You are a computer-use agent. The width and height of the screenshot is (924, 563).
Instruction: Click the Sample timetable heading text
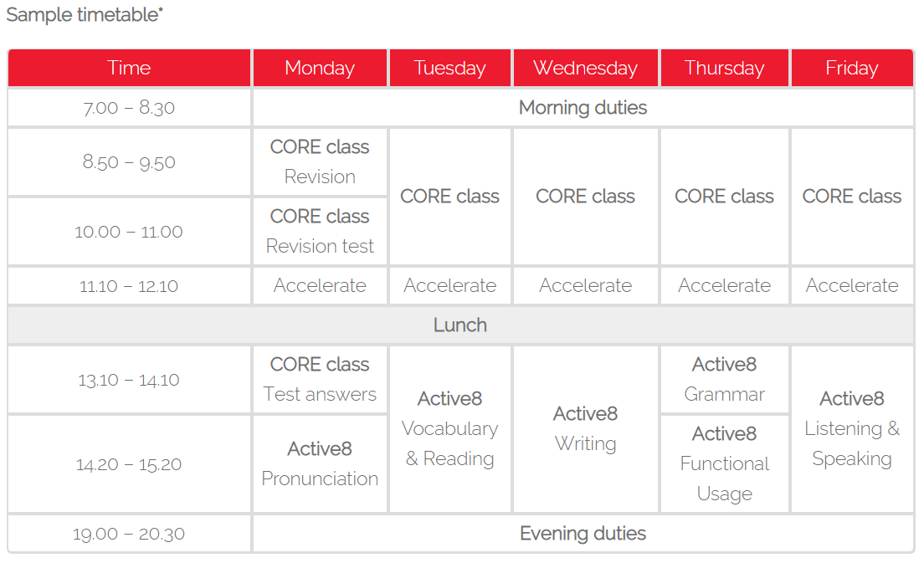pos(85,15)
